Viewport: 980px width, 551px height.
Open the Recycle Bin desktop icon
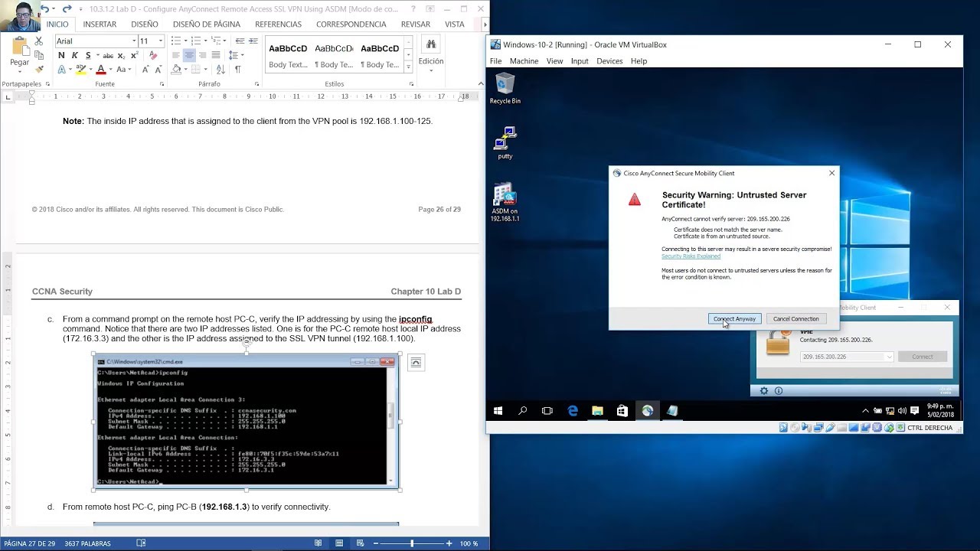[505, 89]
